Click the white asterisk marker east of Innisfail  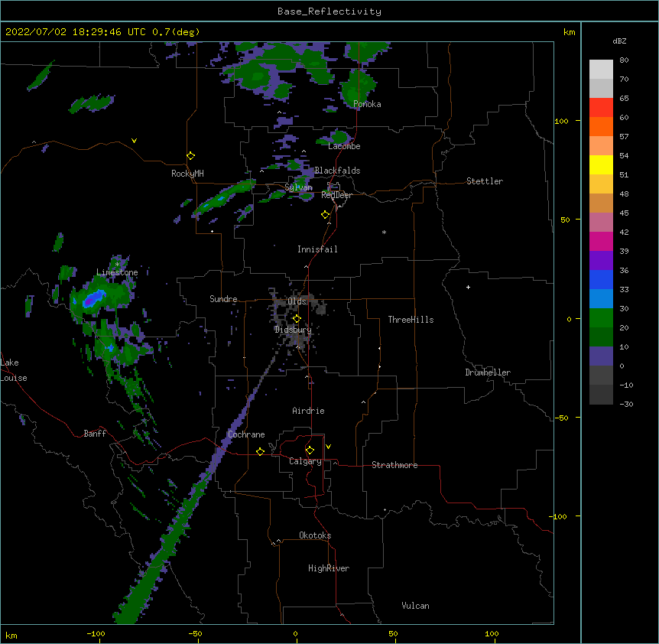[384, 233]
